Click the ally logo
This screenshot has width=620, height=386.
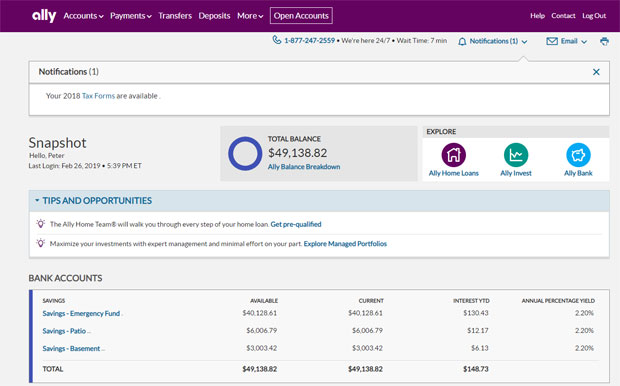(44, 16)
